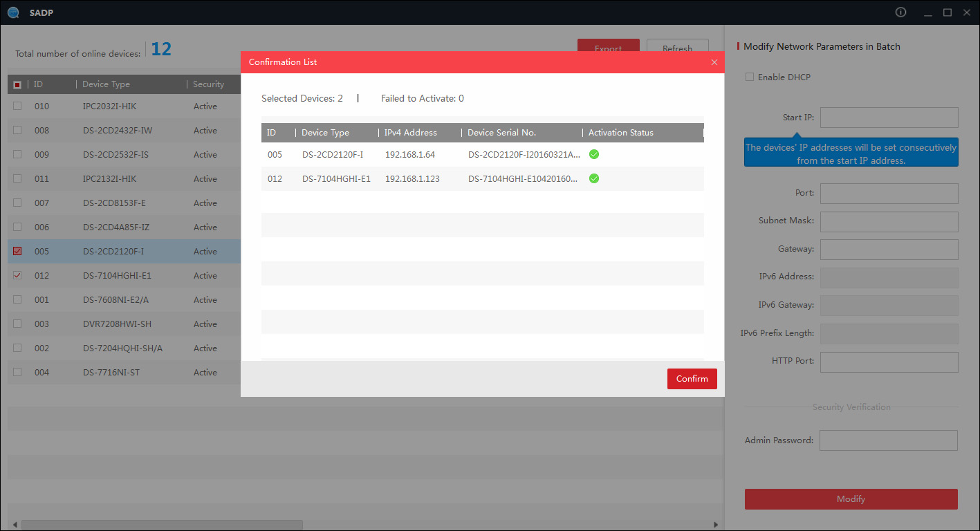Close the Confirmation List dialog
Screen dimensions: 980x531
pyautogui.click(x=714, y=62)
